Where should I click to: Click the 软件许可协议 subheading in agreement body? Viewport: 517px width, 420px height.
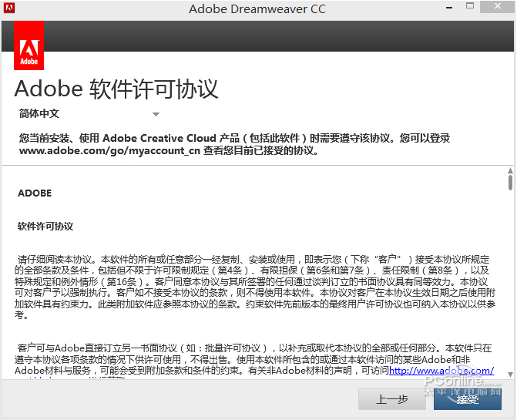[45, 227]
